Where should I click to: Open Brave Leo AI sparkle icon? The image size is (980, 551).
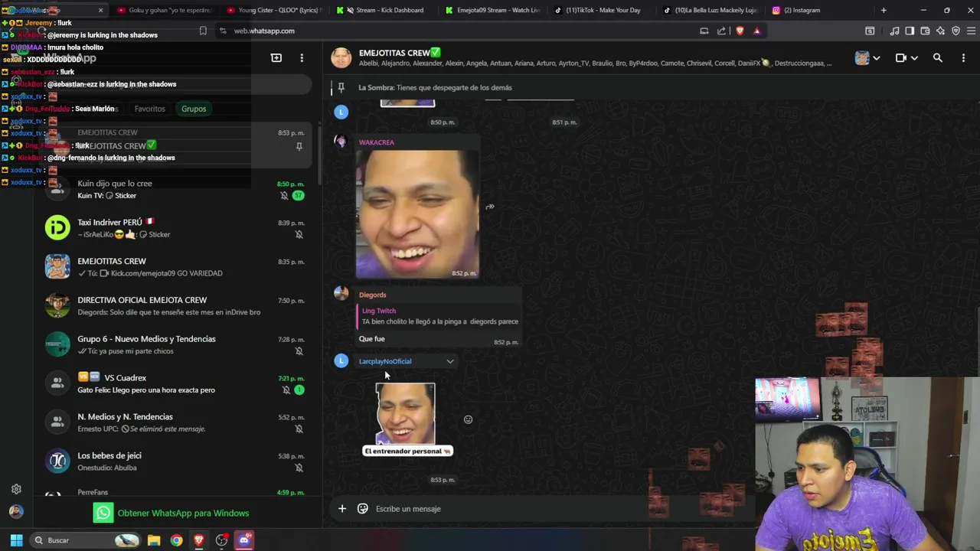[x=940, y=31]
